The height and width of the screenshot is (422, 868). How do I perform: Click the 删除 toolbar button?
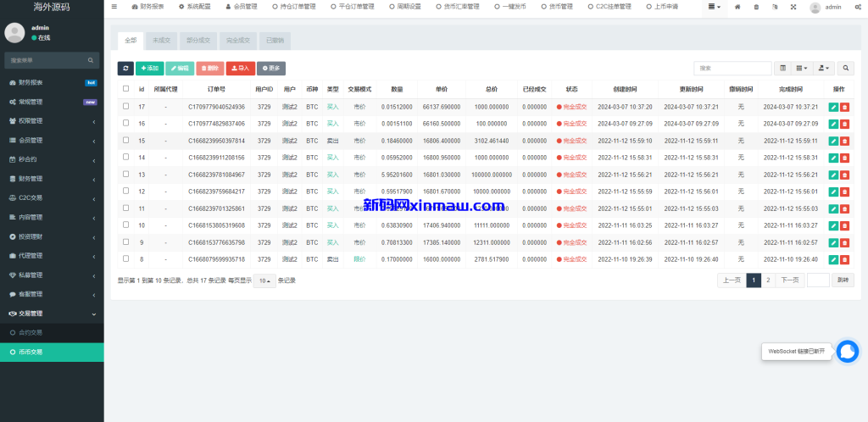[x=210, y=68]
